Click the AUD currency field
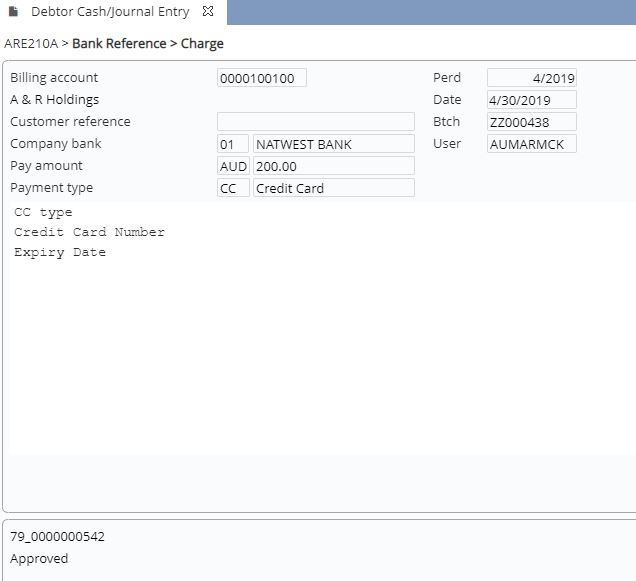This screenshot has width=636, height=581. coord(233,166)
